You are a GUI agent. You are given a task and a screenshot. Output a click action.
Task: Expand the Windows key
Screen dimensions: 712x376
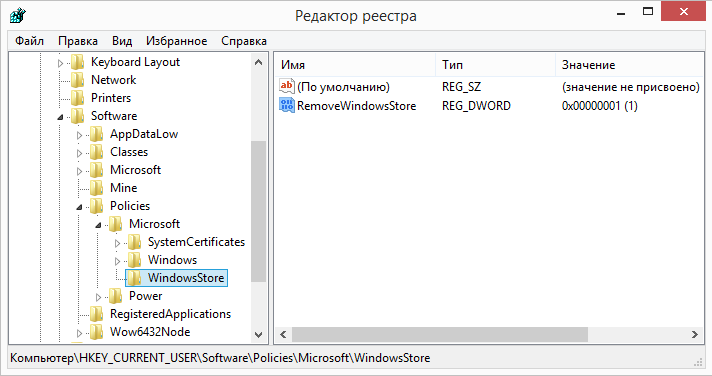(118, 261)
